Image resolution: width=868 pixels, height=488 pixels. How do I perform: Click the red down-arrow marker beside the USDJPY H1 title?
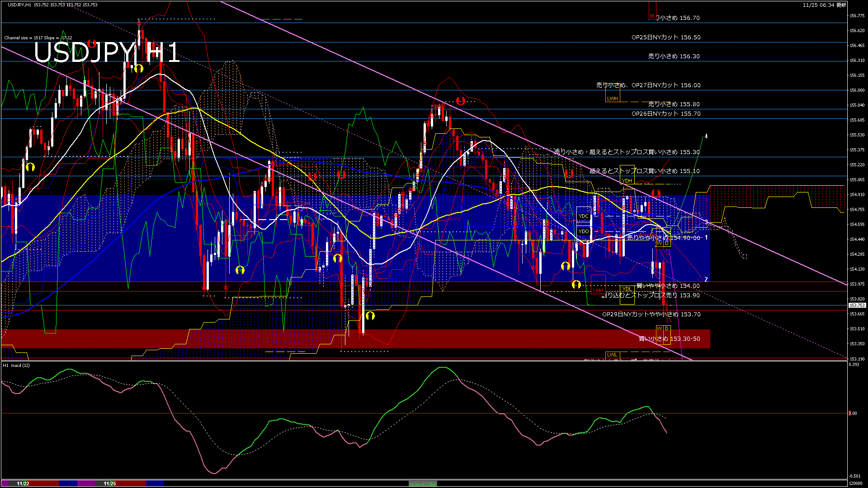tap(92, 44)
